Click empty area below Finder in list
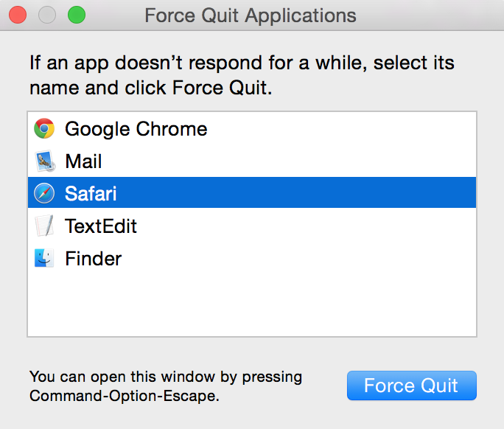 coord(252,304)
